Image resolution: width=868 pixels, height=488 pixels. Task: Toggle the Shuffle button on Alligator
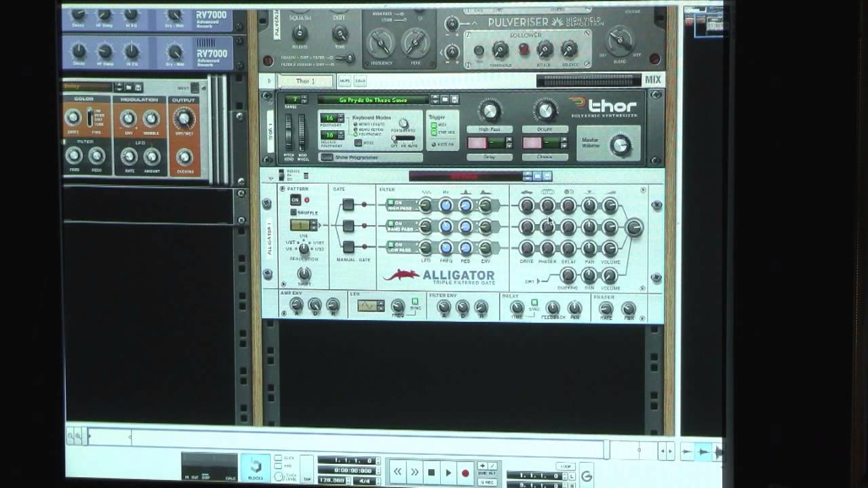click(x=294, y=212)
